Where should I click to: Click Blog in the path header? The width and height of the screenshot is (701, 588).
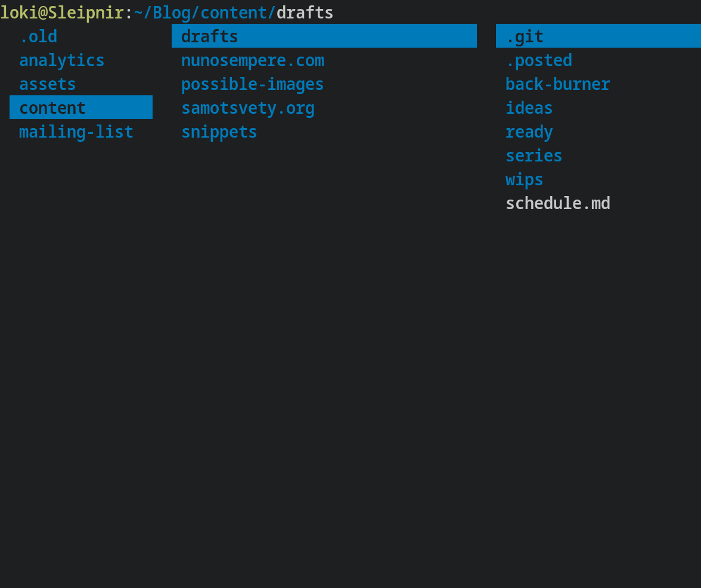[172, 13]
